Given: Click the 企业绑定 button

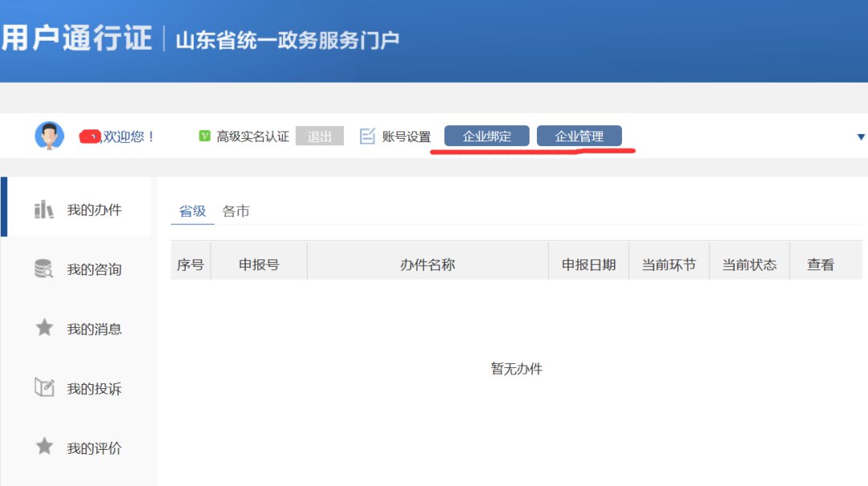Looking at the screenshot, I should (487, 137).
